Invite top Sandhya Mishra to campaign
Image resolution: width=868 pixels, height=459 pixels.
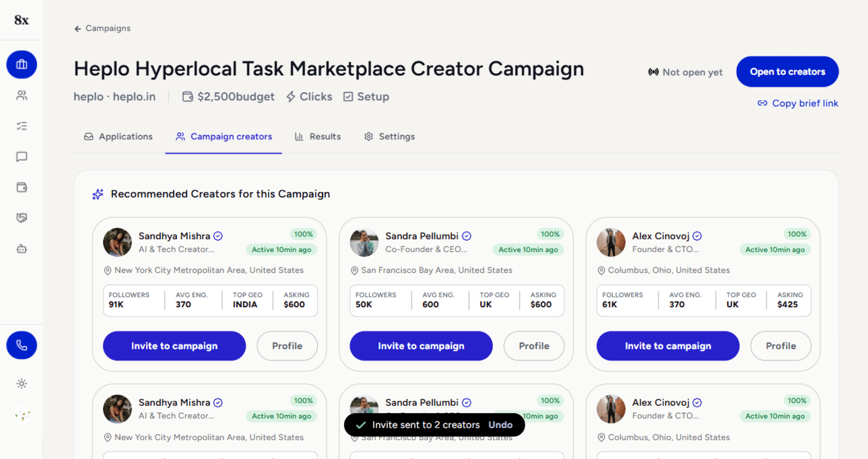(x=174, y=346)
